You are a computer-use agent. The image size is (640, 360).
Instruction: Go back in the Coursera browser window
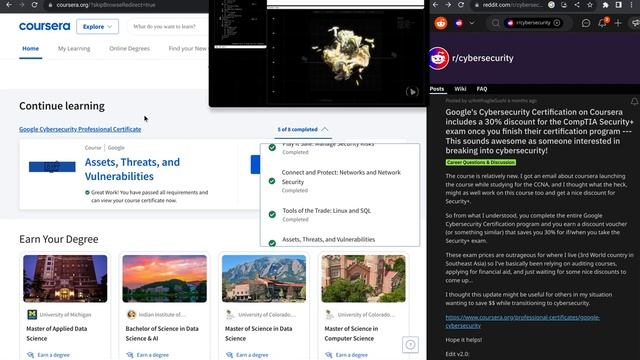click(x=9, y=5)
